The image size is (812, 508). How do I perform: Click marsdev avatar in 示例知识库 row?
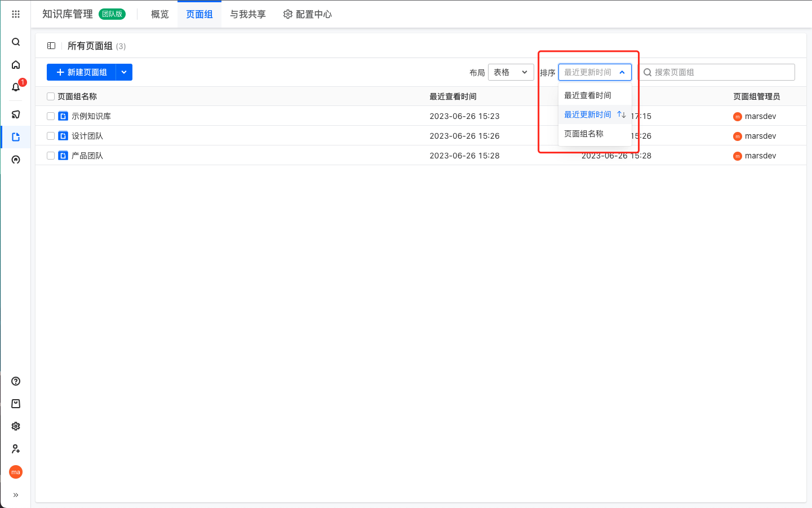point(738,117)
